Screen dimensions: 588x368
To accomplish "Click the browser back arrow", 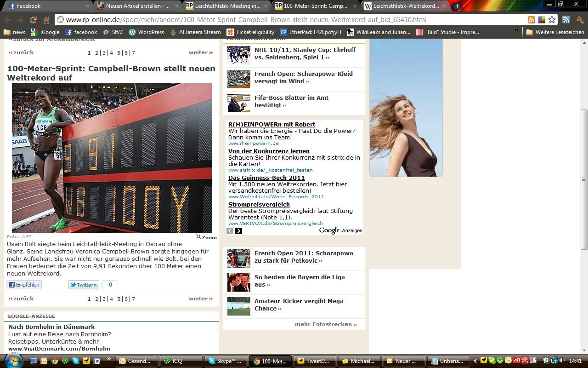I will (x=8, y=20).
